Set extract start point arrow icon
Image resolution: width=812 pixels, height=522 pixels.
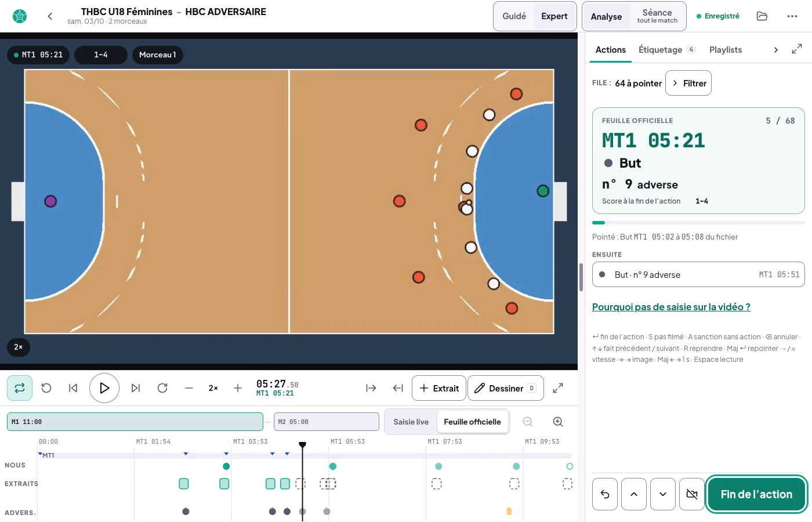coord(371,388)
